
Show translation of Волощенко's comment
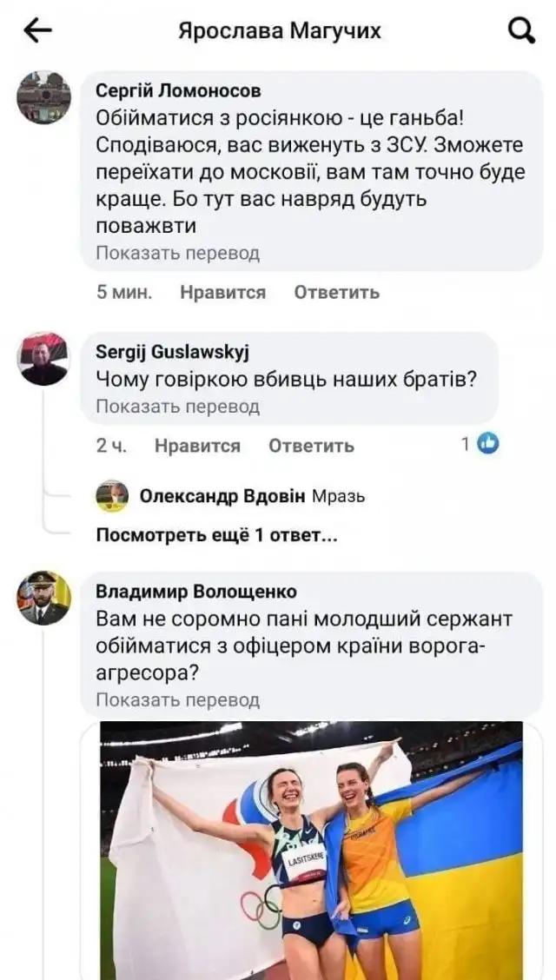tap(177, 699)
